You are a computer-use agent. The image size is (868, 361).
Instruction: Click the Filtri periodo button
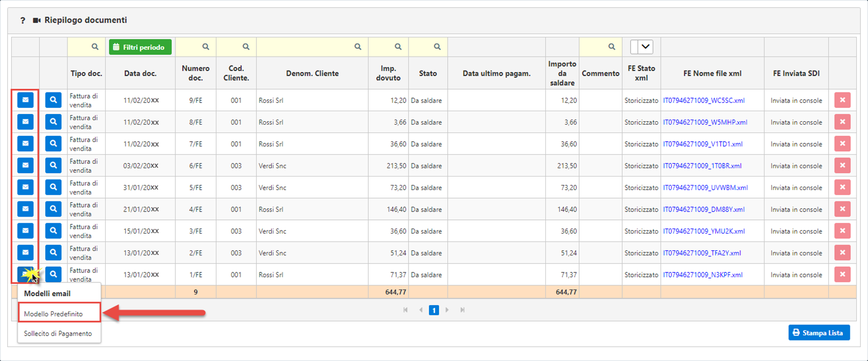[x=141, y=47]
